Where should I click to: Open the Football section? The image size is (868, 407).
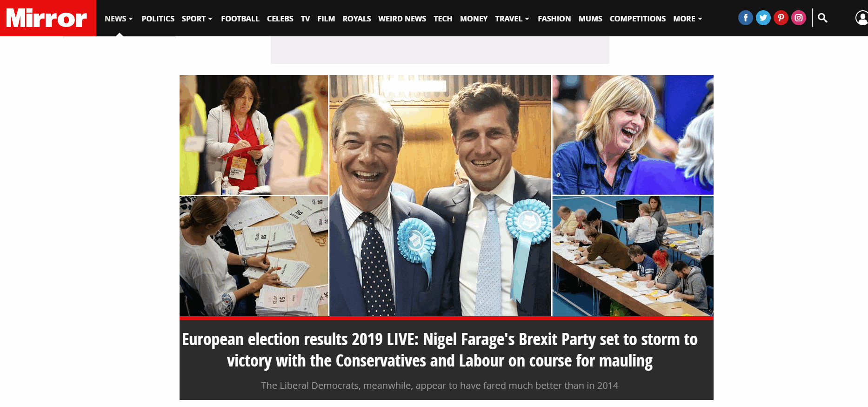(240, 19)
